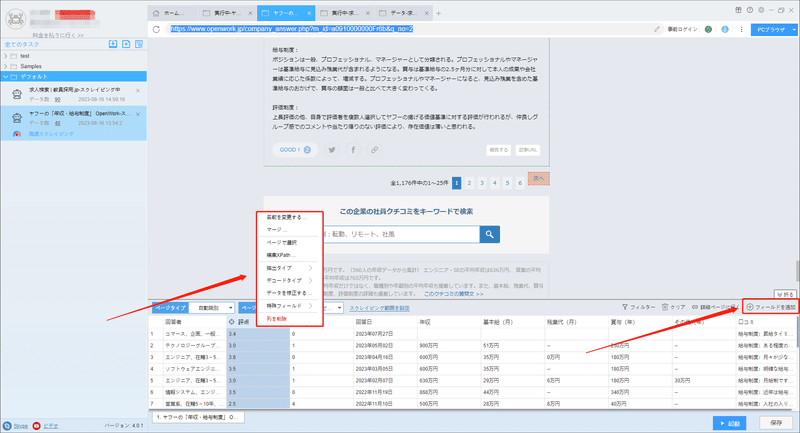Expand the Samples folder

tap(6, 66)
